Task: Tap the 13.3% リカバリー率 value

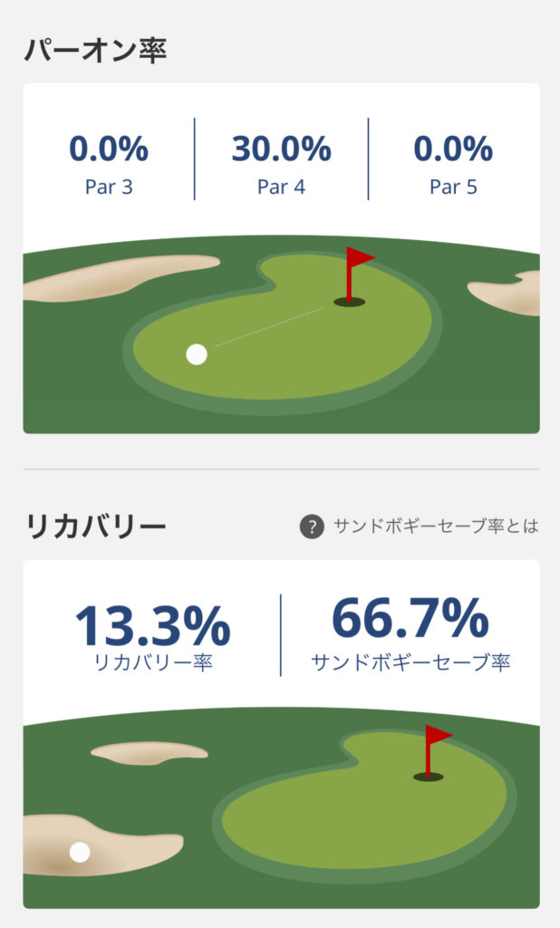Action: point(152,625)
